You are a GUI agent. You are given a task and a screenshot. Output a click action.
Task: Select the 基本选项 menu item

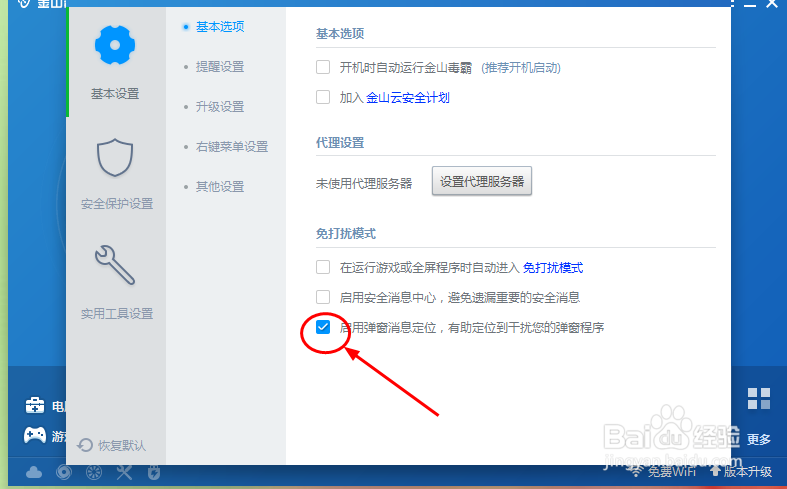pyautogui.click(x=220, y=27)
